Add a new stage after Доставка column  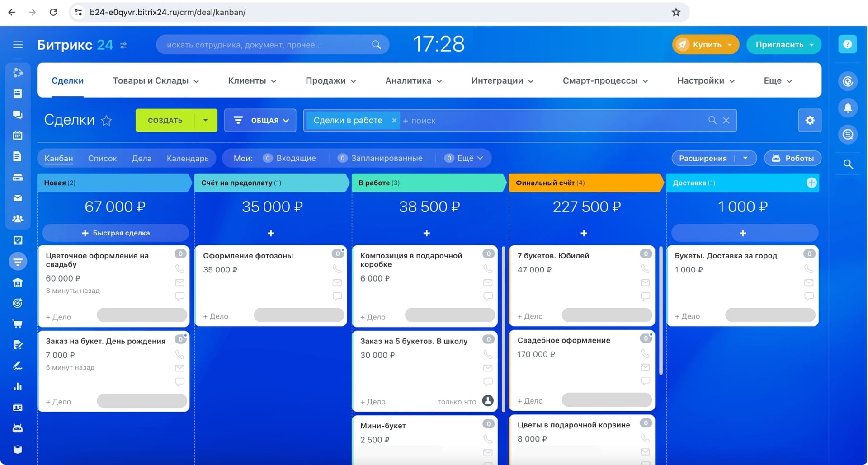coord(811,183)
